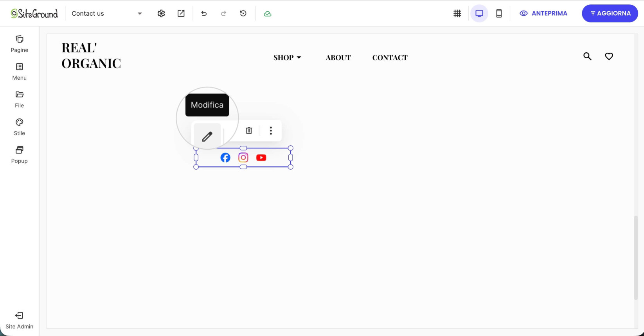Switch to mobile view
Screen dimensions: 644x336
pos(499,13)
